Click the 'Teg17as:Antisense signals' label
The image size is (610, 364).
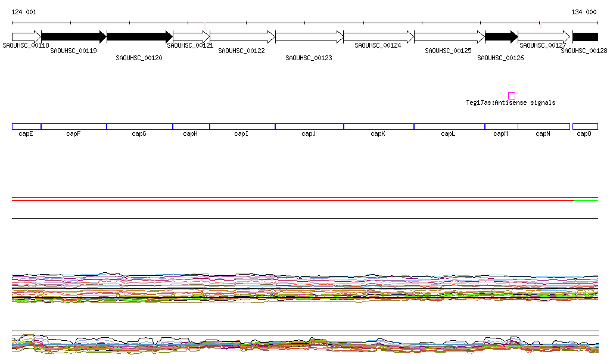click(x=511, y=103)
